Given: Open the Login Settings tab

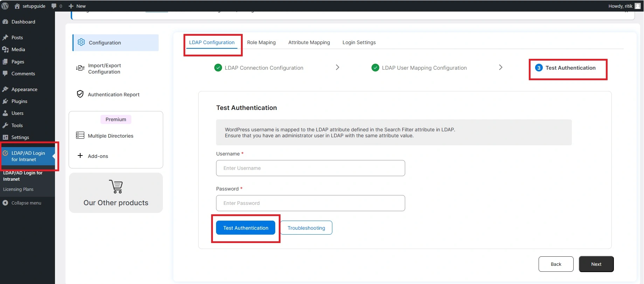Looking at the screenshot, I should [359, 42].
